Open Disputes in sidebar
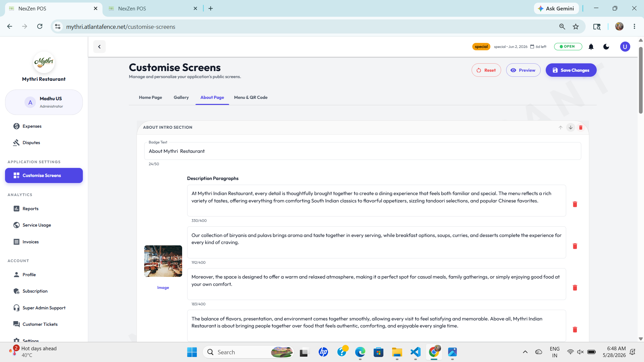This screenshot has height=362, width=644. tap(44, 143)
